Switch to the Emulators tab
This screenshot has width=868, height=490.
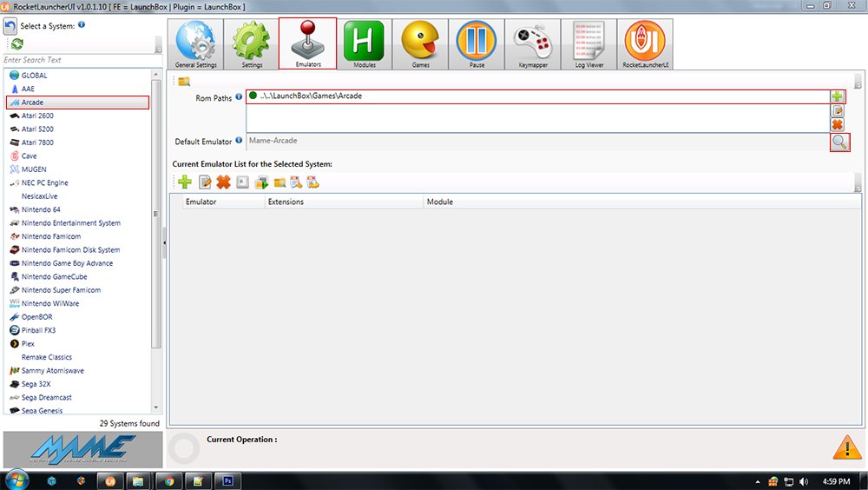click(308, 43)
